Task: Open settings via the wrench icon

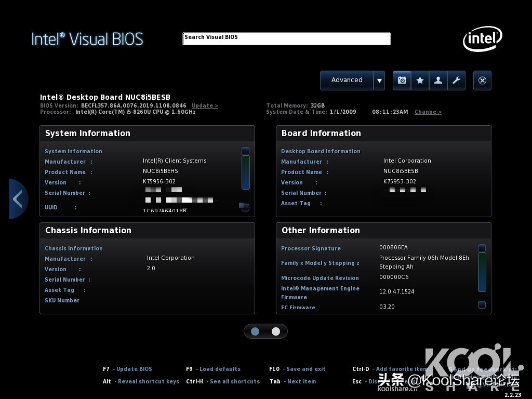Action: click(456, 80)
